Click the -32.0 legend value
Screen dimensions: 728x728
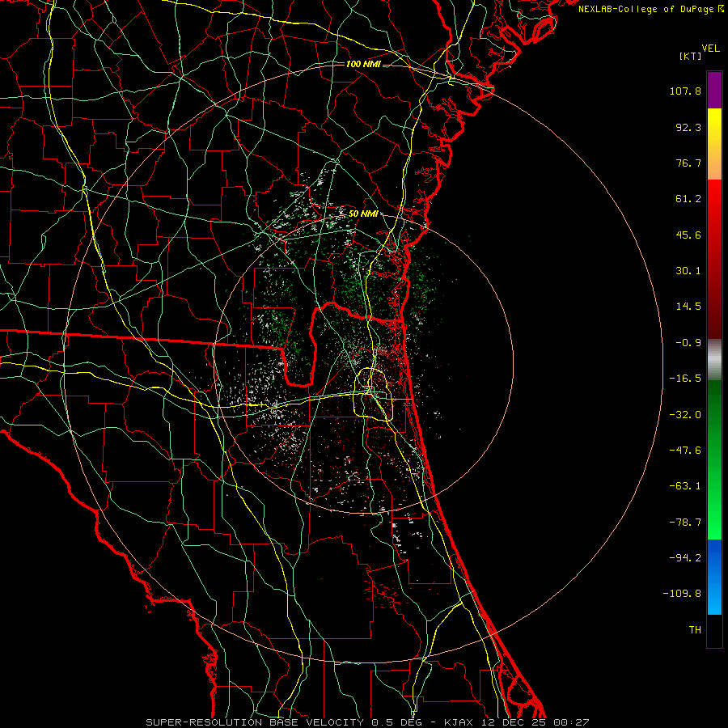click(x=685, y=415)
